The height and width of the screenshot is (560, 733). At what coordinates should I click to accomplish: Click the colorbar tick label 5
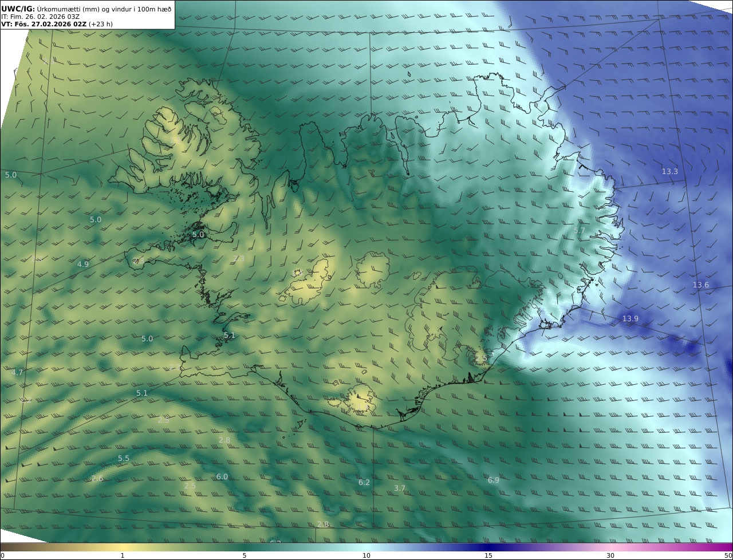coord(245,555)
